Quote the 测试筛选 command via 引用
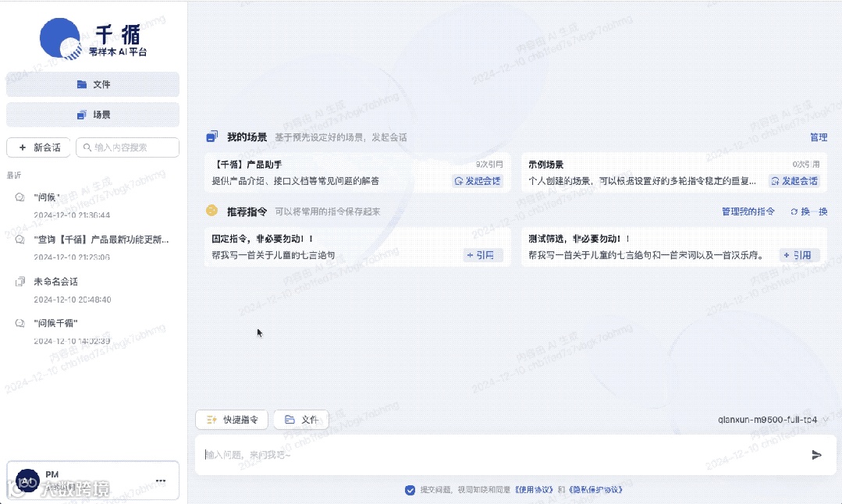 (798, 255)
